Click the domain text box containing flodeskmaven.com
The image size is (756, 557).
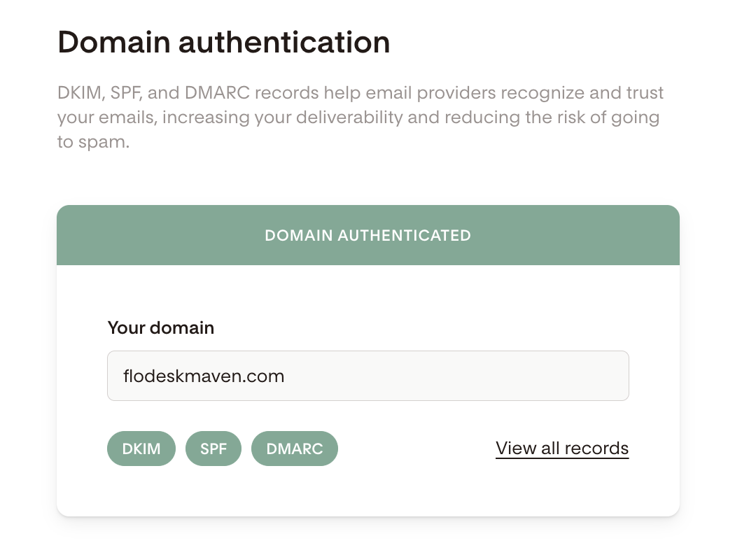click(x=368, y=376)
